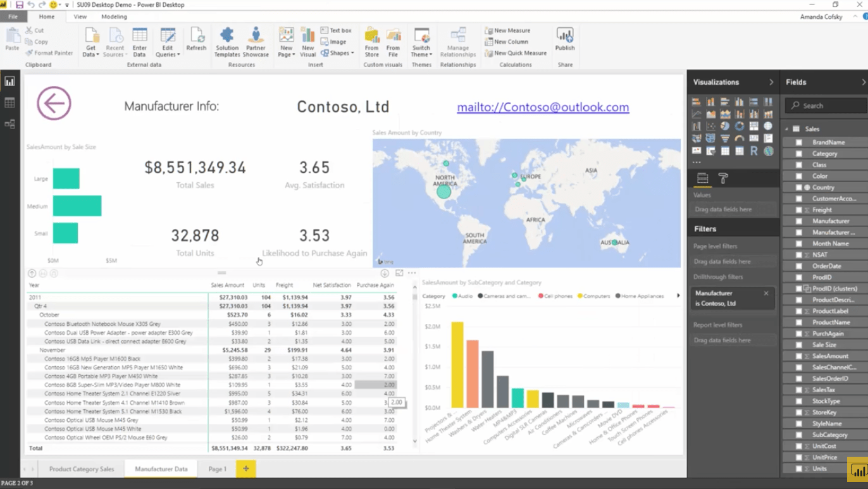This screenshot has width=868, height=489.
Task: Check the SalesAmount field
Action: pos(799,356)
